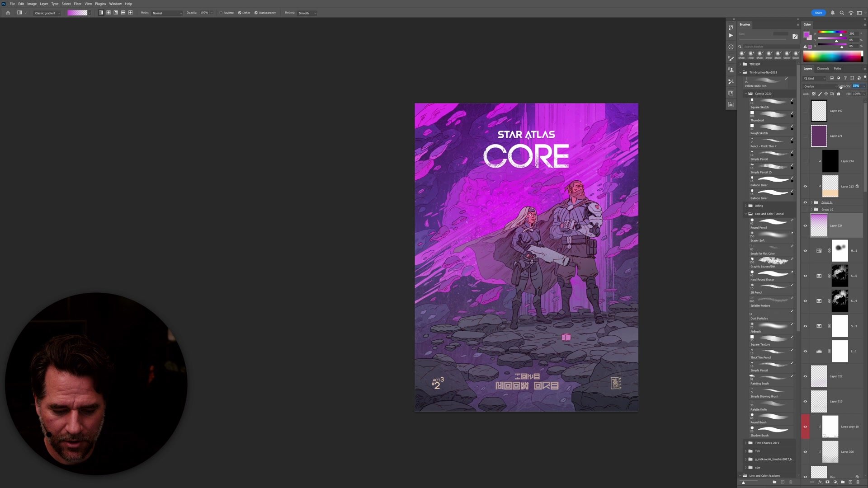
Task: Enable the Reverse checkbox
Action: tap(221, 13)
